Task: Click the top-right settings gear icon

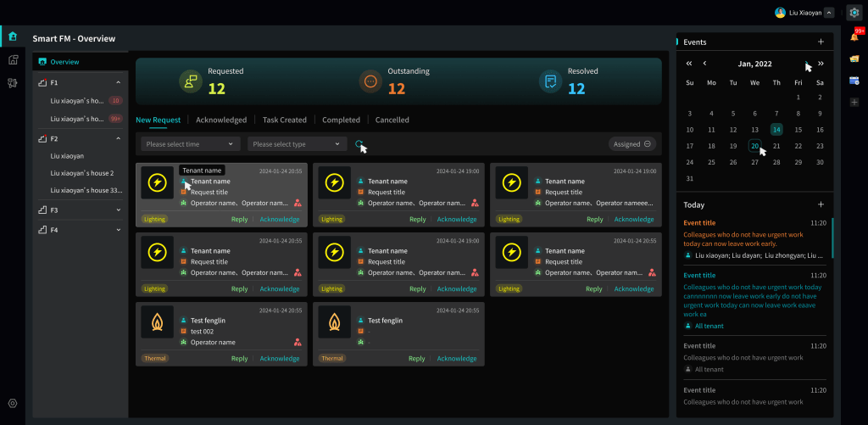Action: pos(854,13)
